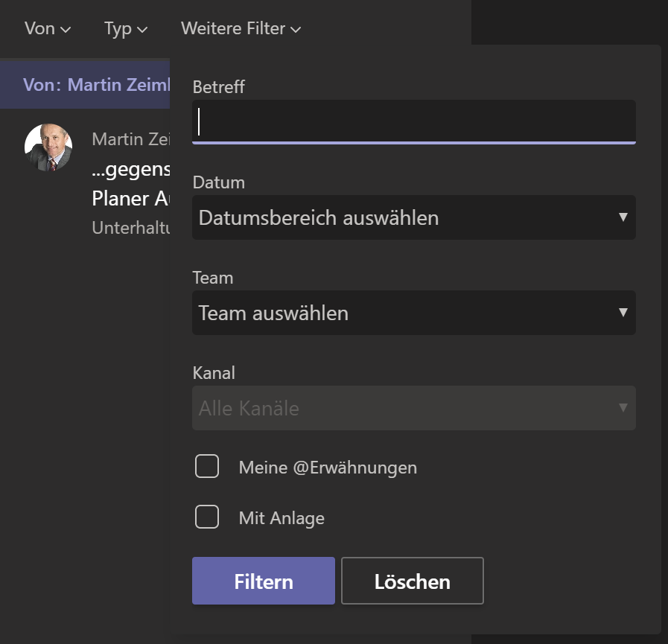Focus the Betreff text field
Image resolution: width=668 pixels, height=644 pixels.
pyautogui.click(x=413, y=121)
